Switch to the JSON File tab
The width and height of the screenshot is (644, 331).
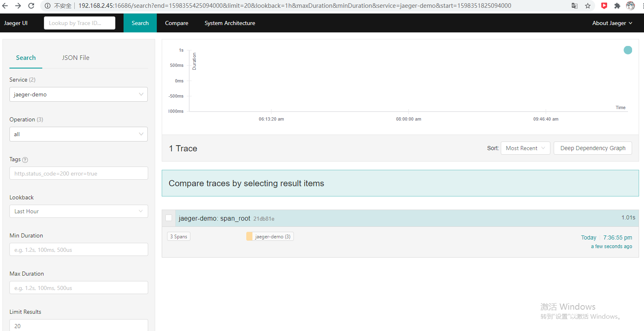coord(76,58)
